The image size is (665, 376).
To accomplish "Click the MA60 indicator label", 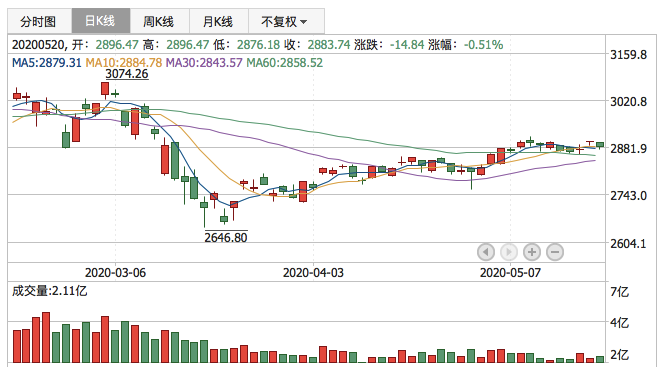I will [285, 63].
